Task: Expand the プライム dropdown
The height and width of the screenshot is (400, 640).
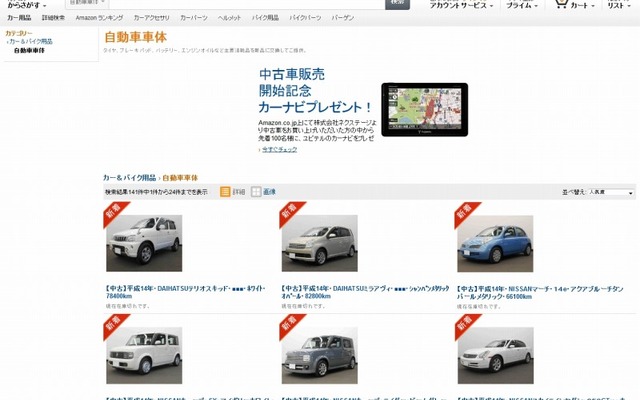Action: (x=522, y=5)
